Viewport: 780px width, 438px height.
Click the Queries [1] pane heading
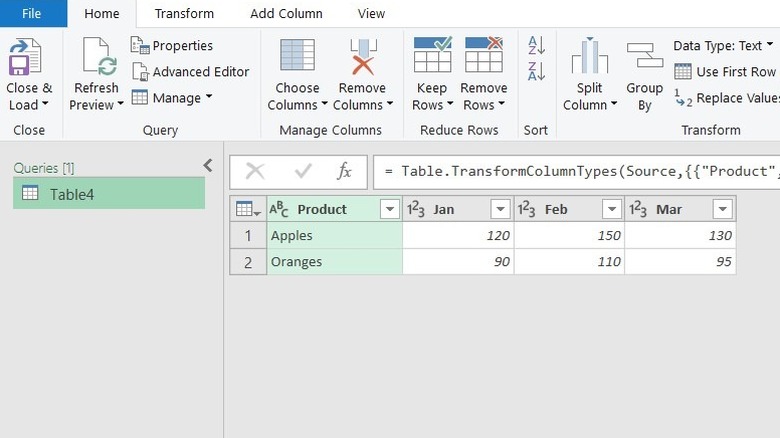pos(44,168)
